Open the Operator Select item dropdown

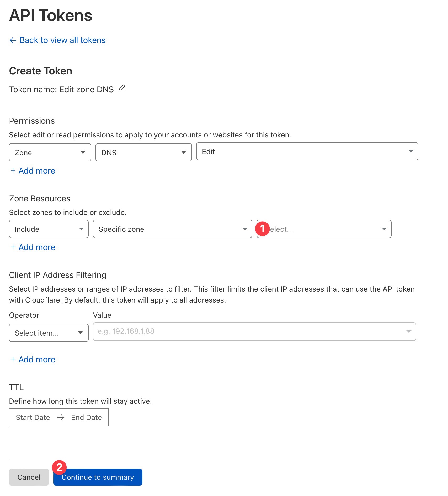[49, 333]
